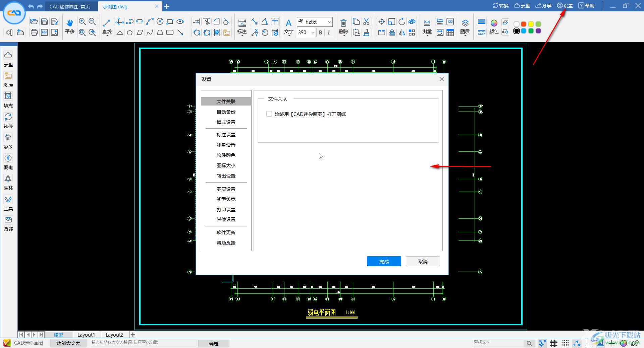This screenshot has height=348, width=644.
Task: Click the 取消 button
Action: point(423,262)
